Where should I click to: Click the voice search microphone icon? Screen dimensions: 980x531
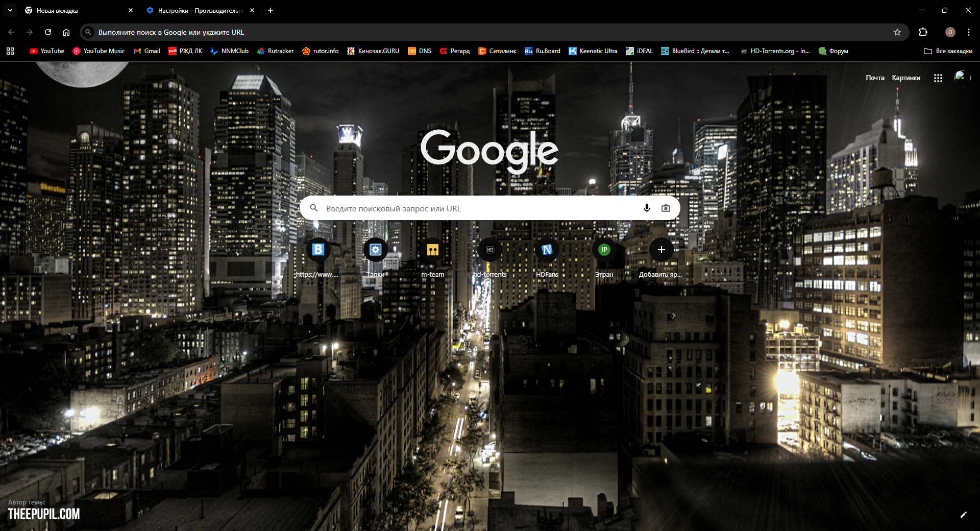(x=647, y=208)
